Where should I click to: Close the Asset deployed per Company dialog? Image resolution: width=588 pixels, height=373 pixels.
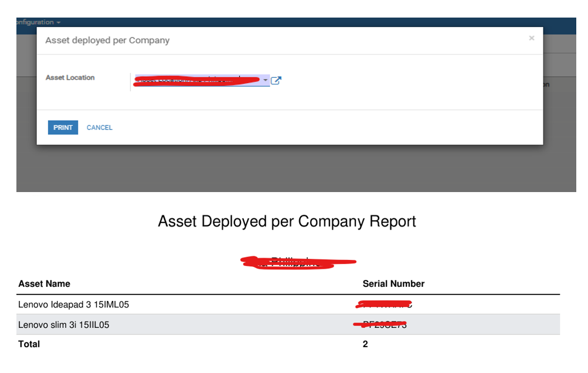[531, 39]
